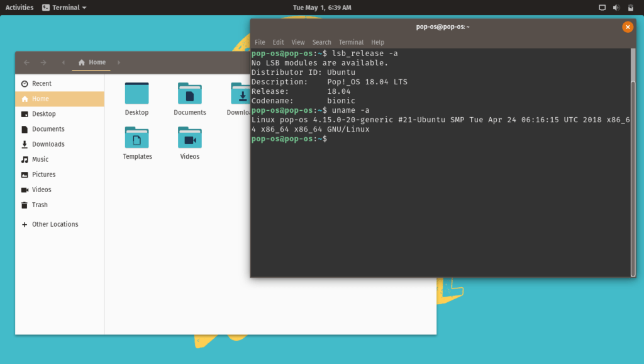
Task: Select Pictures in the Files sidebar
Action: [x=45, y=174]
